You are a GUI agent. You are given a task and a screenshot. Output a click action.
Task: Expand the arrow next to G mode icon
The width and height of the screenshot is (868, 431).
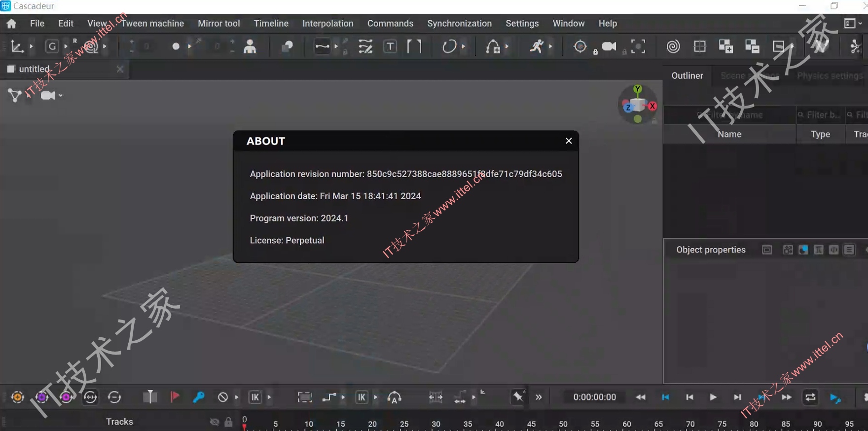tap(66, 47)
